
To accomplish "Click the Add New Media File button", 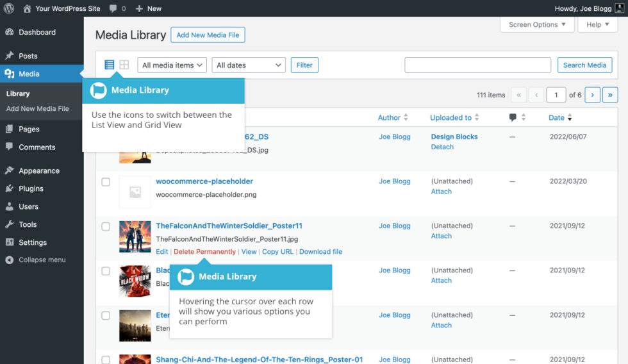I will tap(208, 35).
